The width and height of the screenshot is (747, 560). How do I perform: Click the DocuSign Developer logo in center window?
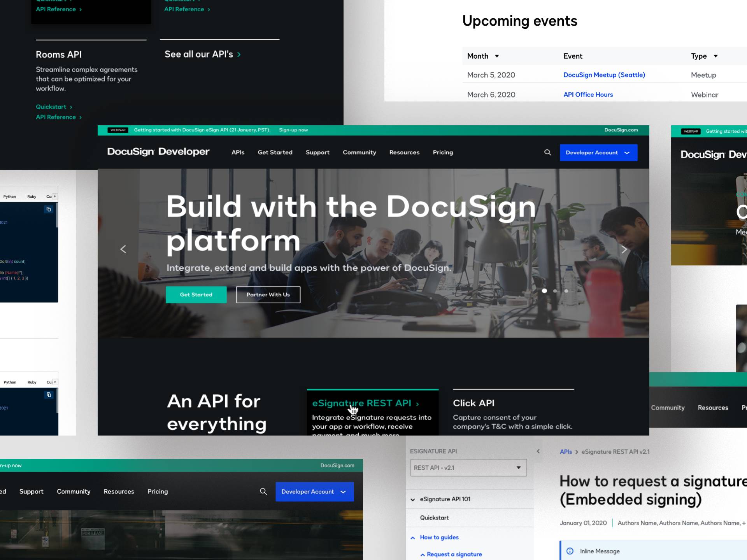[158, 152]
